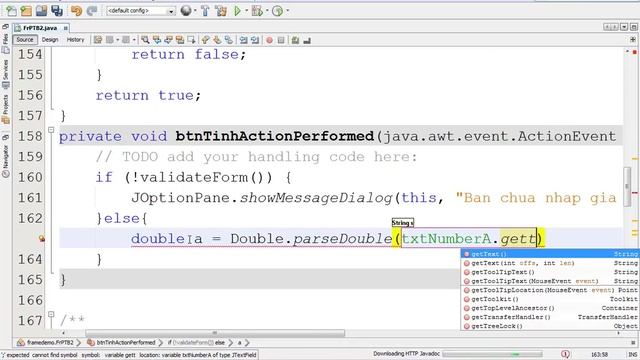Click the New Project icon
This screenshot has width=640, height=360.
26,11
